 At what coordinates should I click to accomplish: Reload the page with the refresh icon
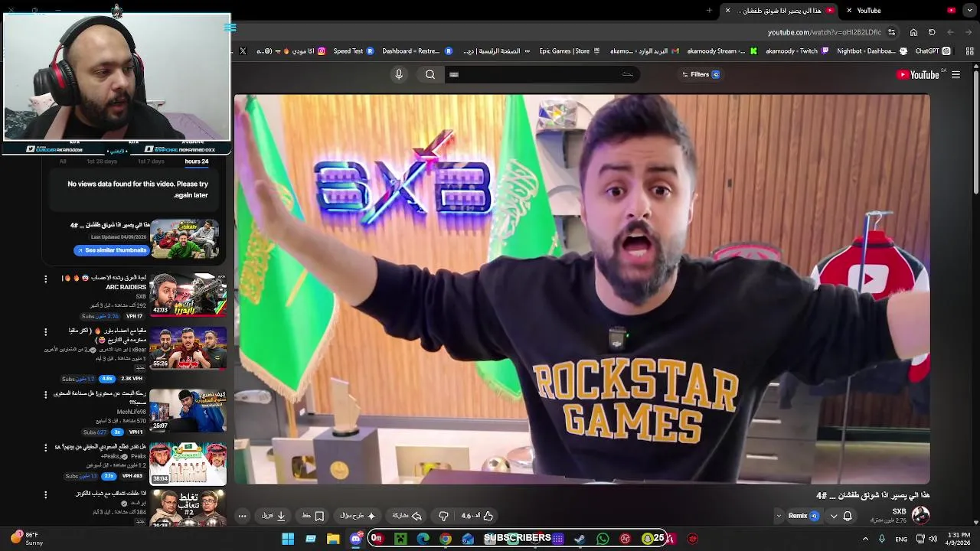(x=932, y=32)
